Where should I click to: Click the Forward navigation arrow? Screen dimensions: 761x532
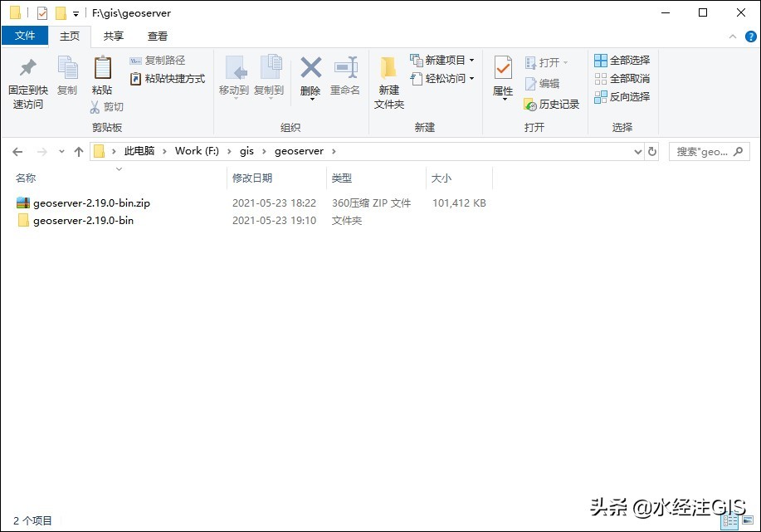click(42, 152)
